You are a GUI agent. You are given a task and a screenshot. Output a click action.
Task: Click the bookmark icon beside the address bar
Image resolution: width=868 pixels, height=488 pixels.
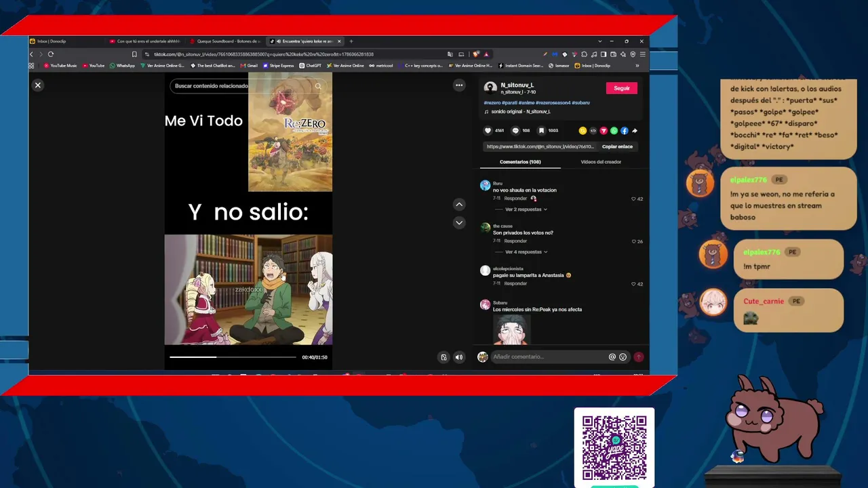pyautogui.click(x=134, y=54)
